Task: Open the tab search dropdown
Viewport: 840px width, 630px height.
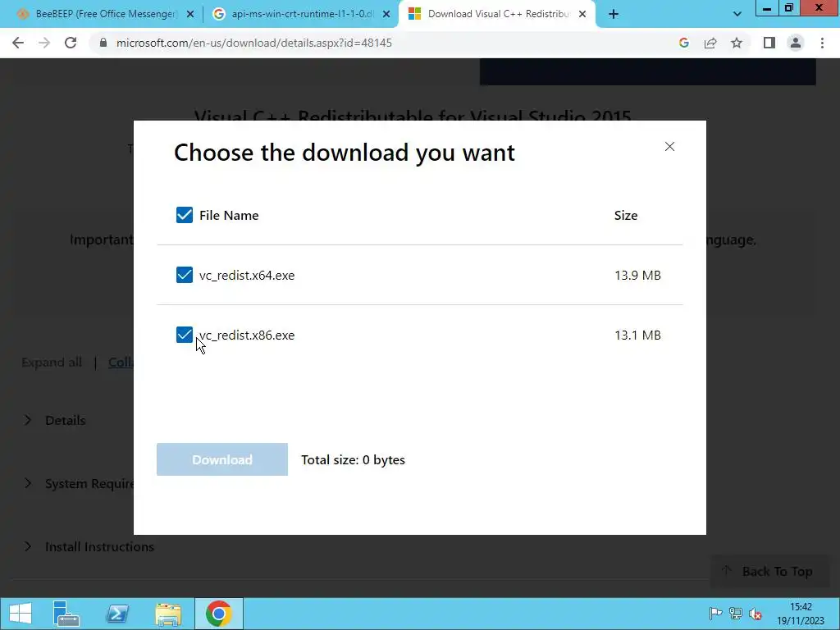Action: coord(737,15)
